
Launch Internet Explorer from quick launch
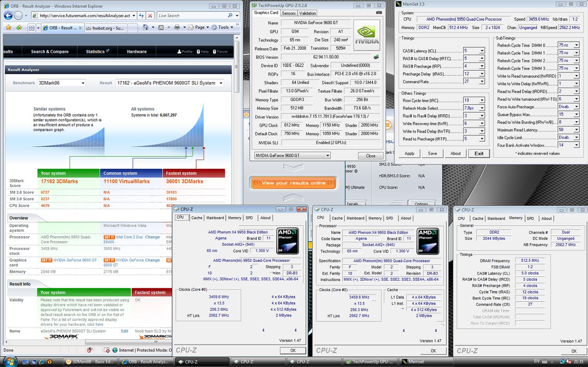[x=42, y=362]
